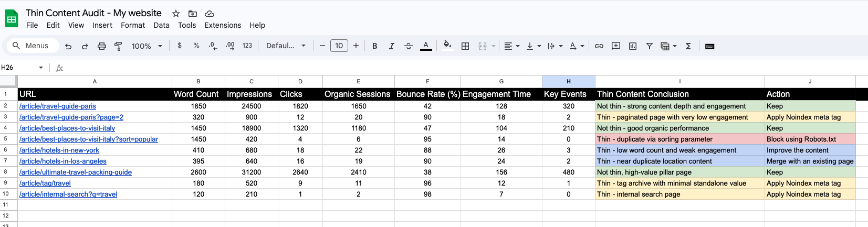868x227 pixels.
Task: Open the 100% zoom dropdown
Action: (x=147, y=46)
